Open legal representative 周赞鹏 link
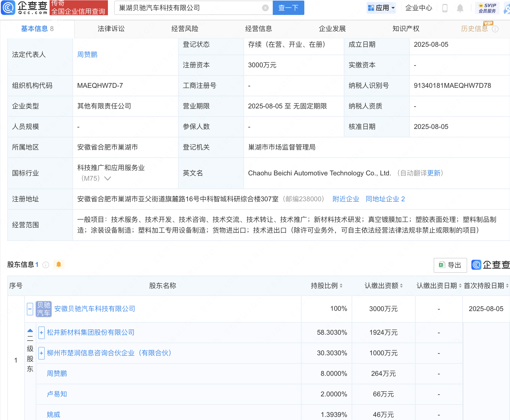Viewport: 510px width, 420px height. 87,55
